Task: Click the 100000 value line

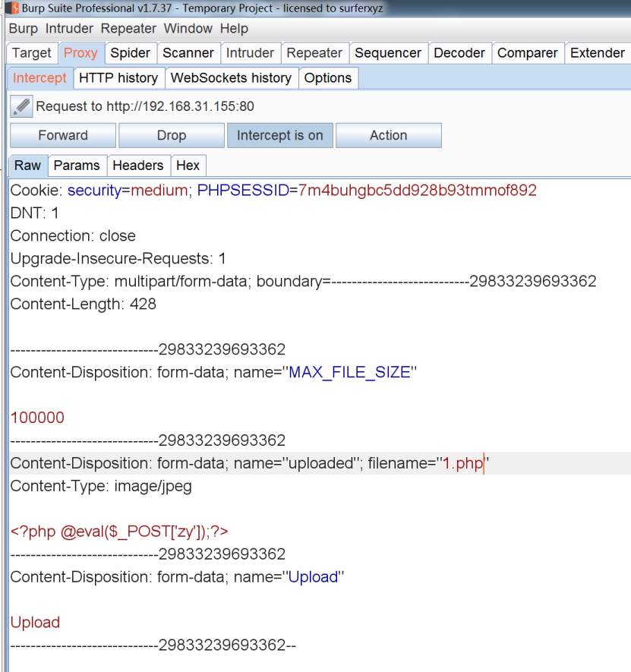Action: pos(37,418)
